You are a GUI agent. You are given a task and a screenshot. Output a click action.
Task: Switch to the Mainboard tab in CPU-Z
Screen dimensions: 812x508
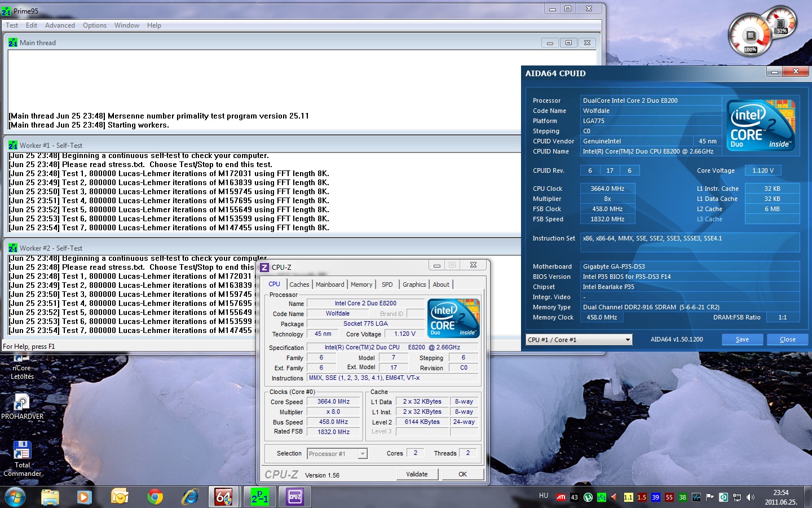330,284
